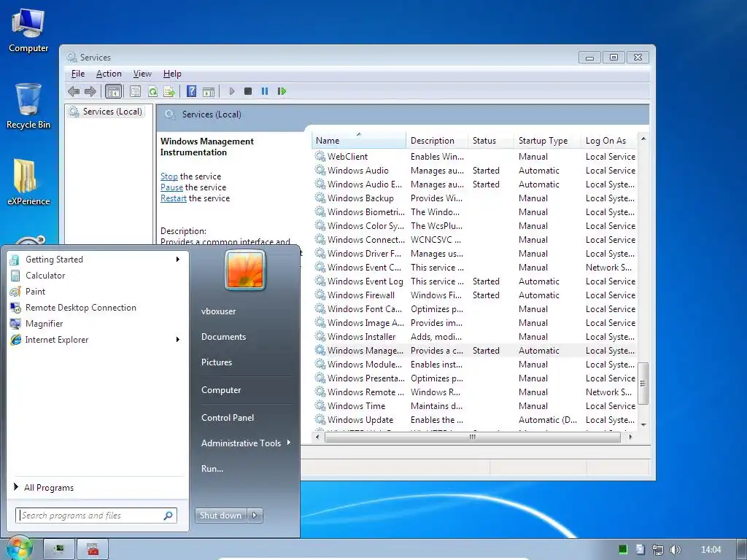This screenshot has height=560, width=747.
Task: Click Run... in the Start menu
Action: click(x=212, y=469)
